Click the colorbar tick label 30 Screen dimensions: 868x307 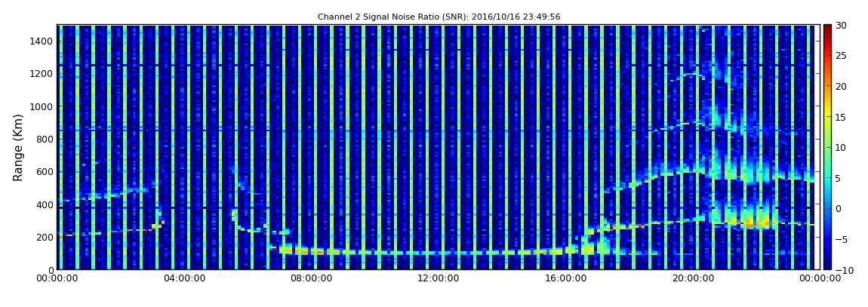coord(842,25)
